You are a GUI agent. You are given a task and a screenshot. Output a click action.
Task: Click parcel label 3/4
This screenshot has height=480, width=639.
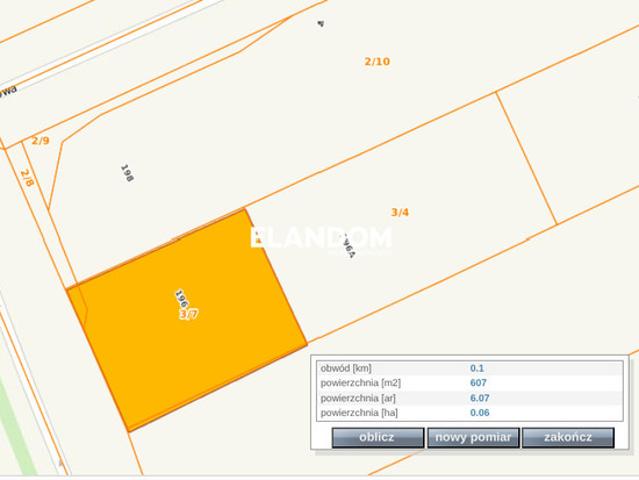click(x=400, y=211)
